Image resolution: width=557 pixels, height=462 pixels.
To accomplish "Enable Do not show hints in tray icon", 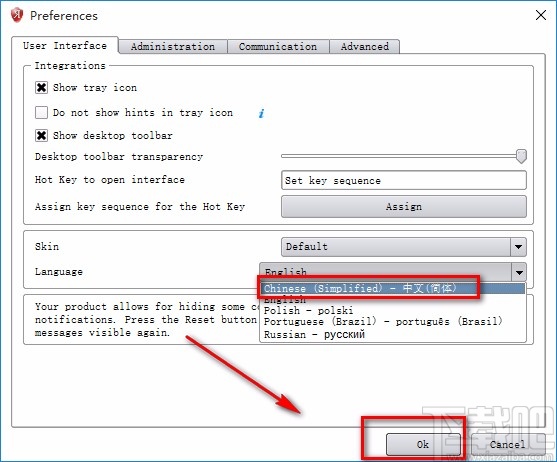I will point(41,113).
